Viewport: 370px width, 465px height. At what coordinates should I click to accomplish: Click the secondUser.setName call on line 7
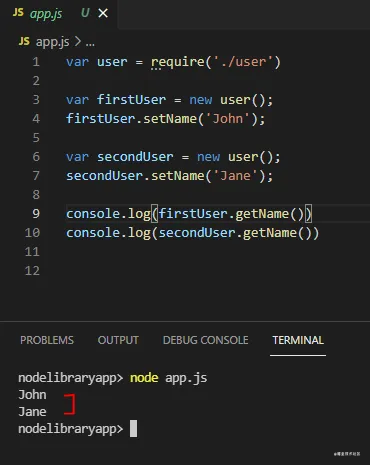169,176
